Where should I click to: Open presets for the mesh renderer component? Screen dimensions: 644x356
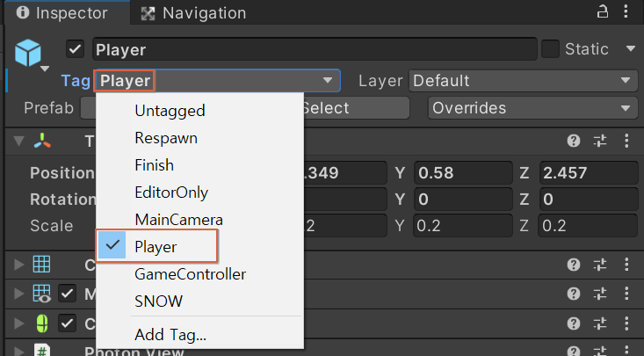[x=600, y=294]
